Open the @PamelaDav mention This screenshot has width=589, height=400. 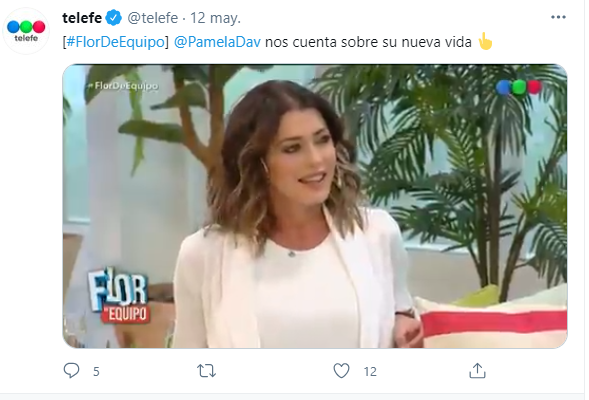tap(217, 42)
